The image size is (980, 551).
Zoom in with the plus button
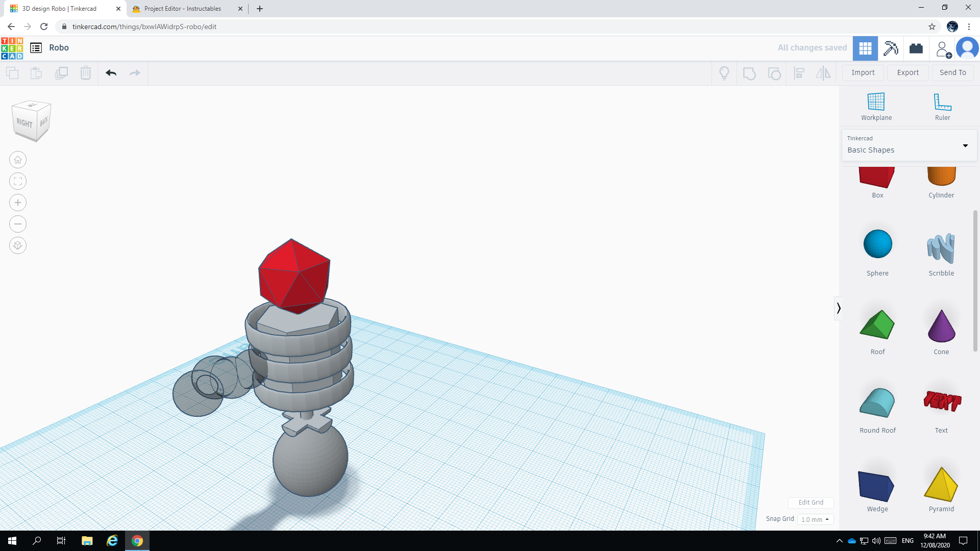pyautogui.click(x=18, y=203)
